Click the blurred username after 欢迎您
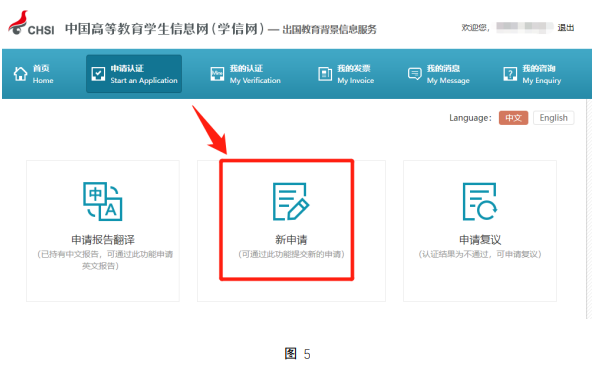The height and width of the screenshot is (367, 594). [x=524, y=27]
